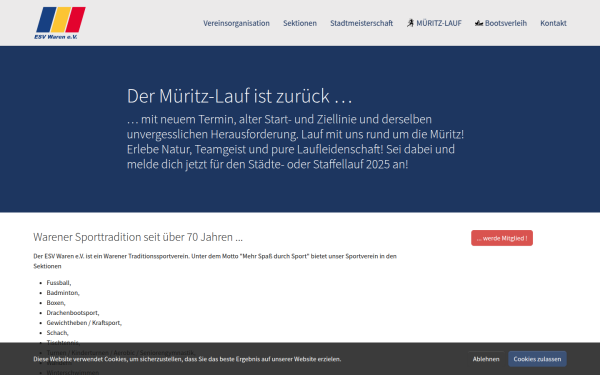Image resolution: width=600 pixels, height=375 pixels.
Task: Select the Boxen list entry
Action: (x=56, y=303)
